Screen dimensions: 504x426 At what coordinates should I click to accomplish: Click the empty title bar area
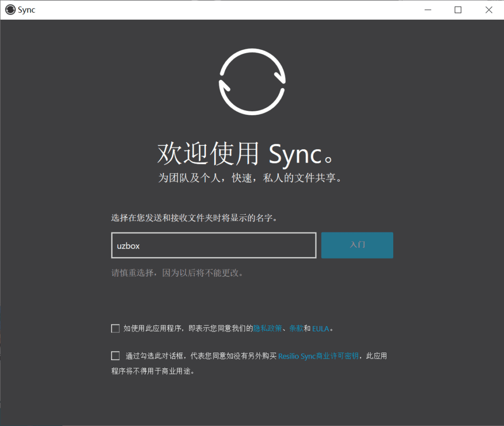(x=221, y=9)
